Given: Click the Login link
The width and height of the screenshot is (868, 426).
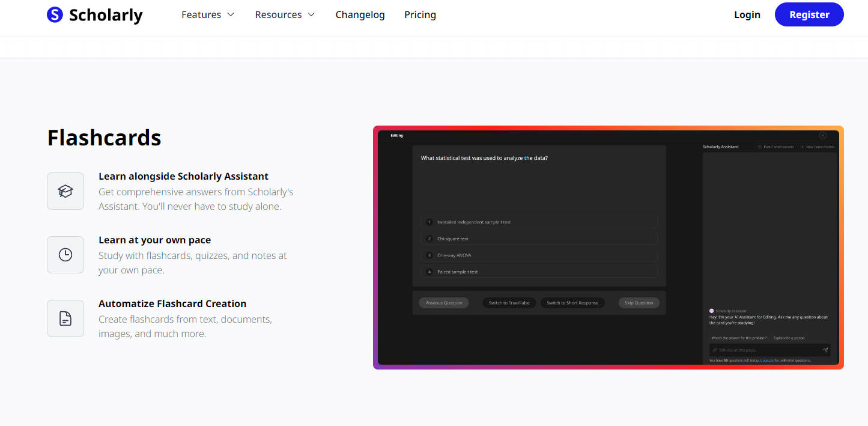Looking at the screenshot, I should coord(747,15).
